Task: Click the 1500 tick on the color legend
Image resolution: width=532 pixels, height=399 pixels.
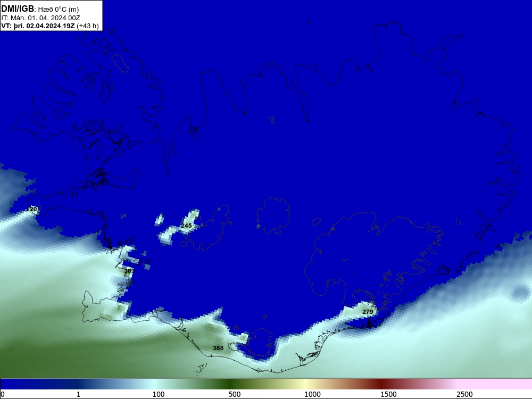Action: pyautogui.click(x=388, y=394)
